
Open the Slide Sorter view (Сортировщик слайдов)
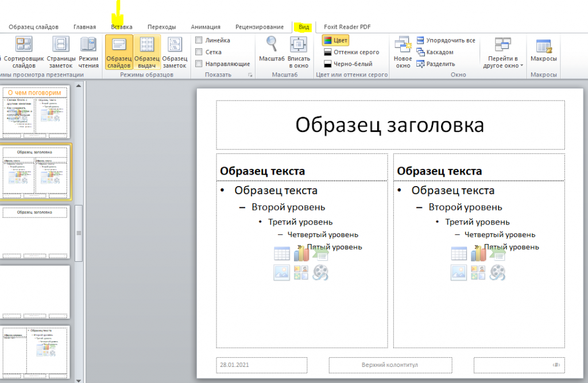(24, 52)
